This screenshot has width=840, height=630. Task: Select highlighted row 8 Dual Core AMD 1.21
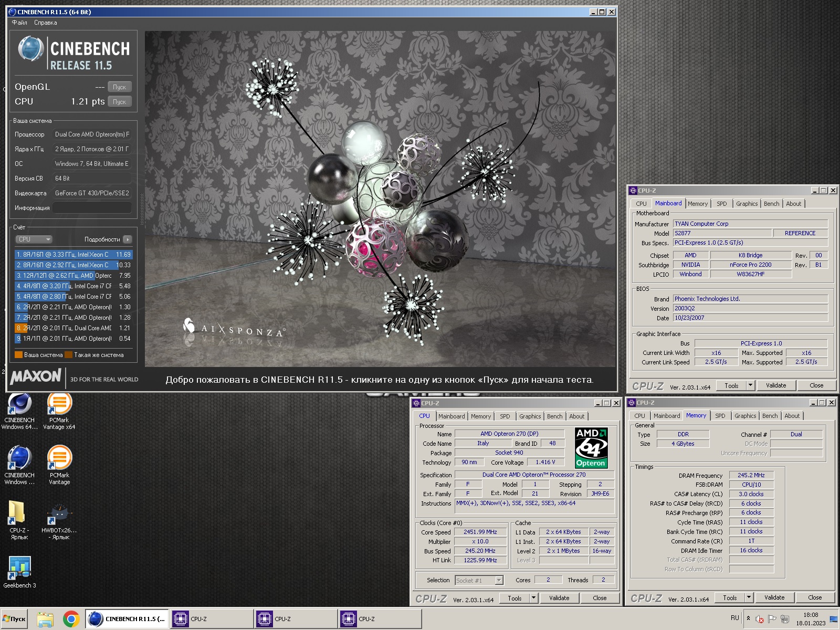[x=73, y=328]
